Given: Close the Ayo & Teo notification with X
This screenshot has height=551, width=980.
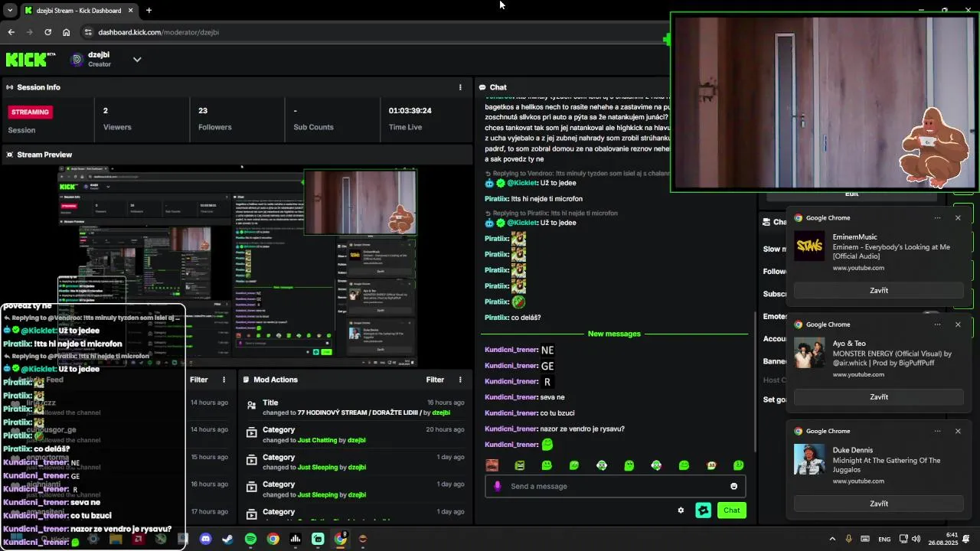Looking at the screenshot, I should coord(958,324).
